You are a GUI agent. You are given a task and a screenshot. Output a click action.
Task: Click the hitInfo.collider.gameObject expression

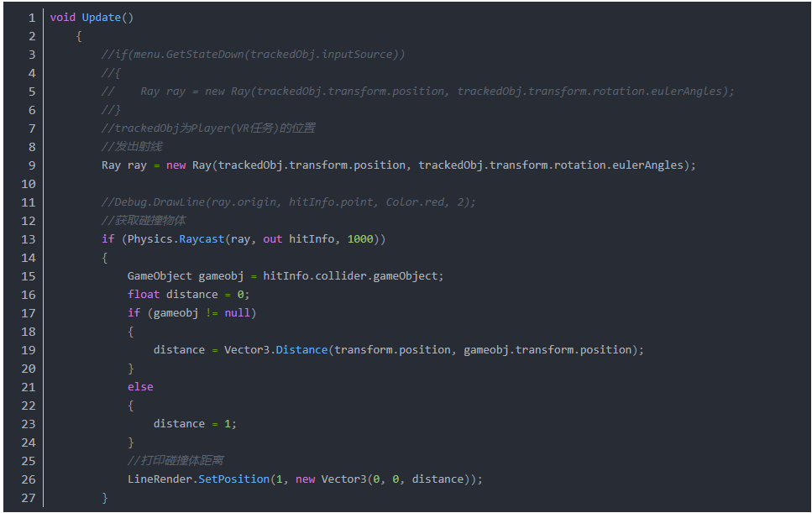pyautogui.click(x=352, y=276)
